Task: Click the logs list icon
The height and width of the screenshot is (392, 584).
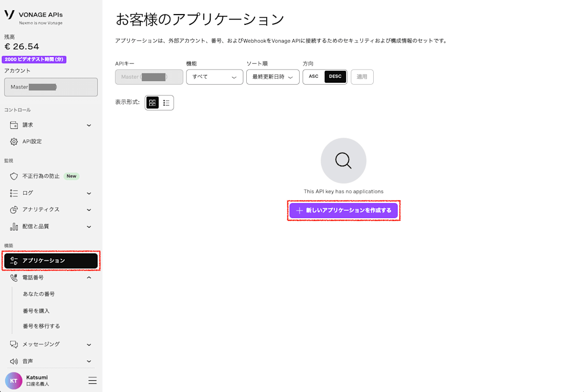Action: (x=14, y=193)
